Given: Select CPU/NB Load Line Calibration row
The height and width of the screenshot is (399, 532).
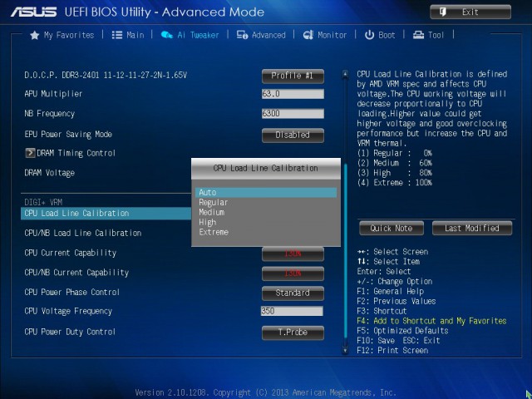Looking at the screenshot, I should tap(83, 233).
